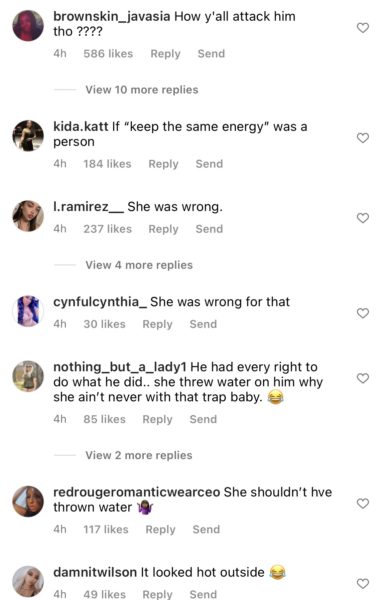Like nothing_but_a_lady1's comment
The image size is (391, 600).
(363, 378)
